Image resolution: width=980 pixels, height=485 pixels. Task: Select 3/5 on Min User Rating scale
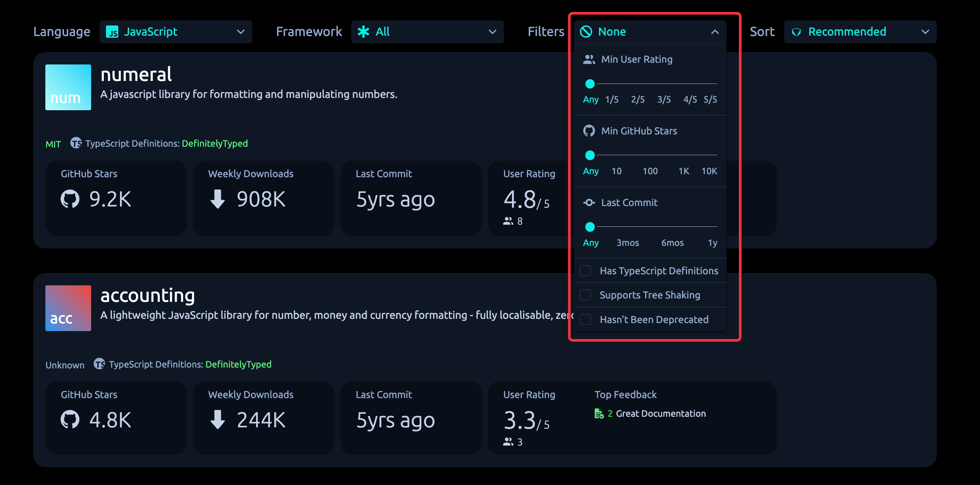point(664,100)
